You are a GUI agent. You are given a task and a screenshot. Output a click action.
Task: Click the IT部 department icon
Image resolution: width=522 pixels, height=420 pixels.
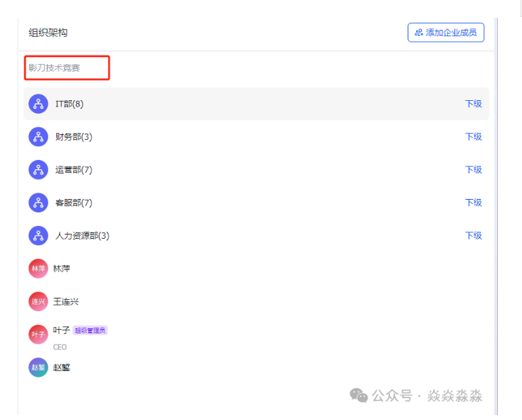point(38,104)
